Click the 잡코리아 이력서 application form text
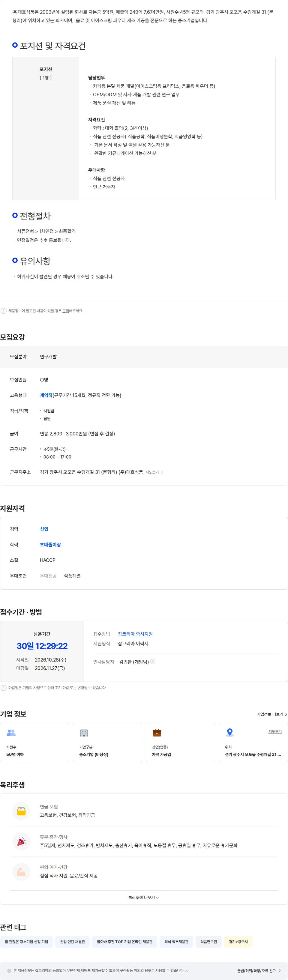Viewport: 288px width, 980px height. point(133,643)
